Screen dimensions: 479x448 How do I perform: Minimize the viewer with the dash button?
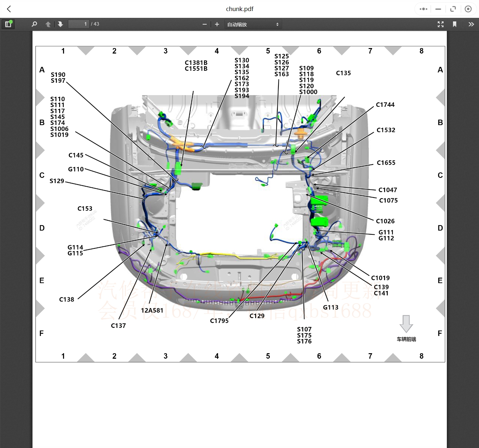[x=438, y=9]
